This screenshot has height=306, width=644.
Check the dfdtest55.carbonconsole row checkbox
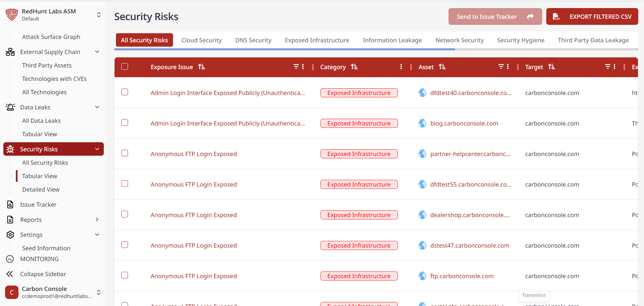pos(125,184)
